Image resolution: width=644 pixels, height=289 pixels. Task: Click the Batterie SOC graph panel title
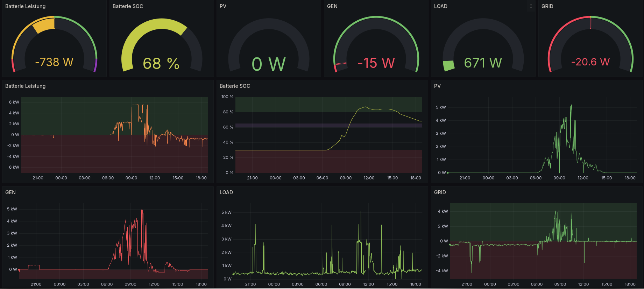[235, 86]
